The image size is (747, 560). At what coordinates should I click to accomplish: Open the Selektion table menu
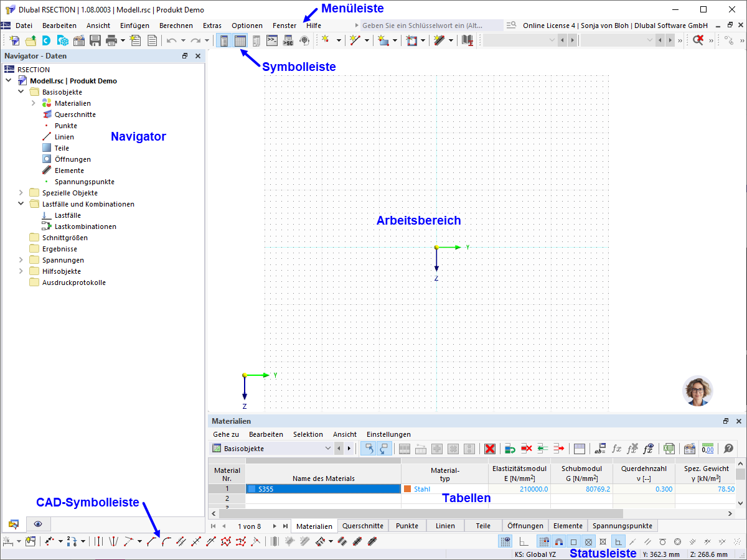(x=308, y=434)
